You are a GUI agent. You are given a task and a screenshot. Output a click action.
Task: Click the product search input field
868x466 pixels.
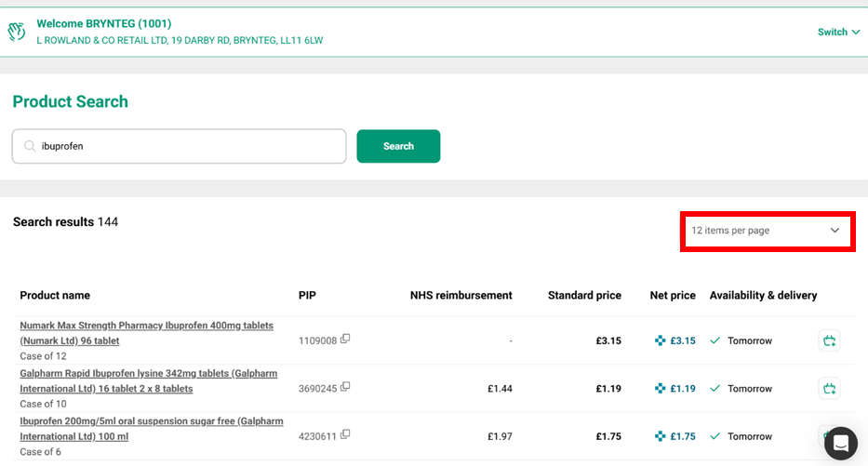[186, 146]
